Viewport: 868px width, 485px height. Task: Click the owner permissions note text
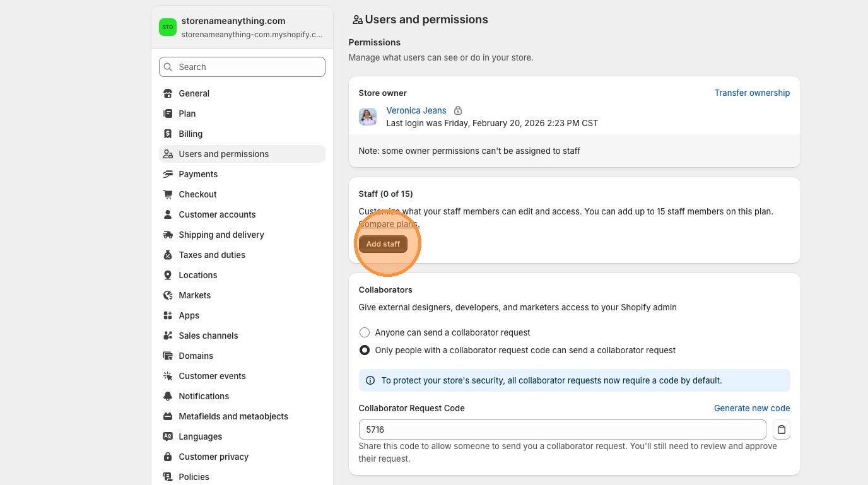[469, 151]
